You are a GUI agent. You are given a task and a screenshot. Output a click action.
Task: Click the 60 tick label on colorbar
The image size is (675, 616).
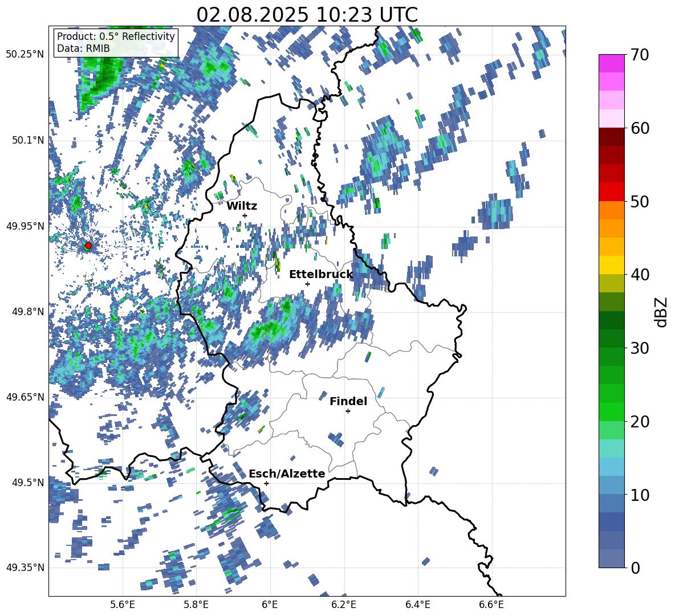pos(640,128)
